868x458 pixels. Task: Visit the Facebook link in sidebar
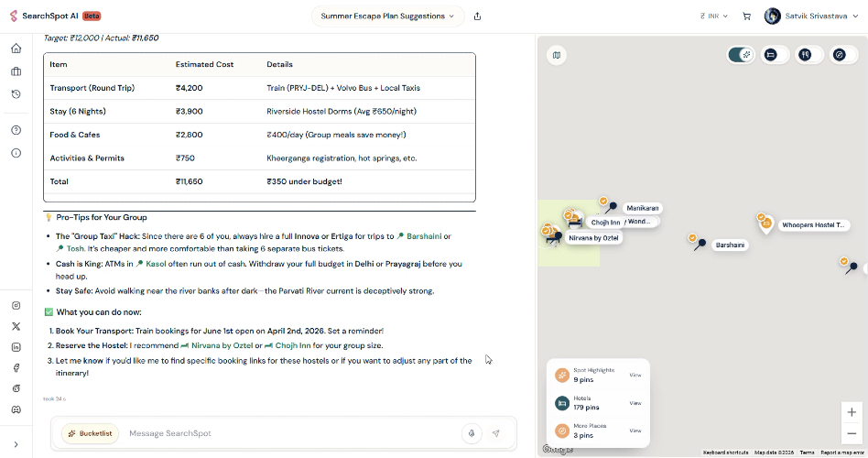coord(16,367)
